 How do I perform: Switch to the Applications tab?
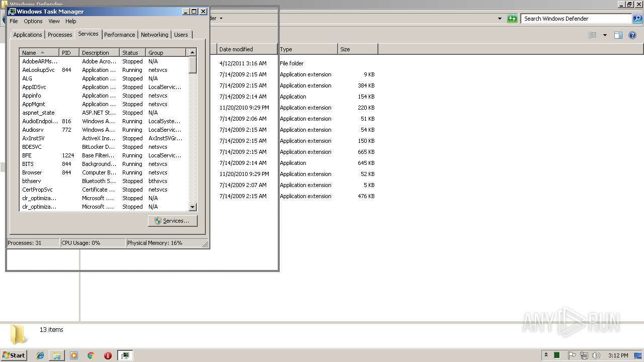point(27,35)
